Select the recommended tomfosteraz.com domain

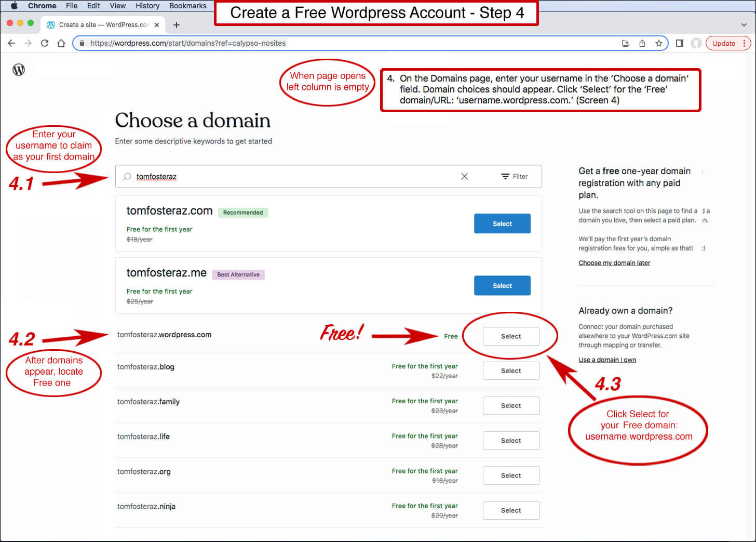[x=502, y=223]
